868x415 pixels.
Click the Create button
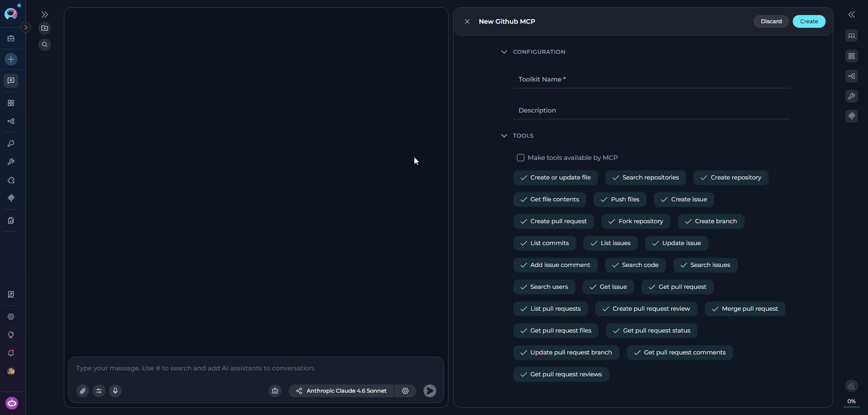point(809,21)
